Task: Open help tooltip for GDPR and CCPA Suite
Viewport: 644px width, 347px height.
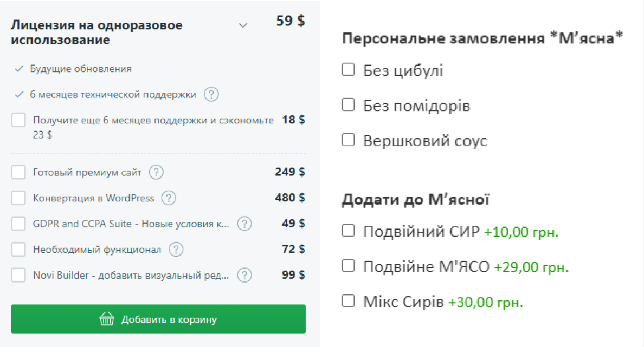Action: 244,224
